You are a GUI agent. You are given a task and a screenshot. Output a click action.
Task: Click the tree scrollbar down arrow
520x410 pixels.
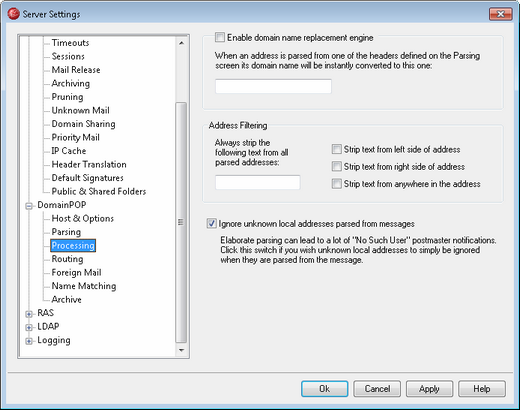click(181, 350)
